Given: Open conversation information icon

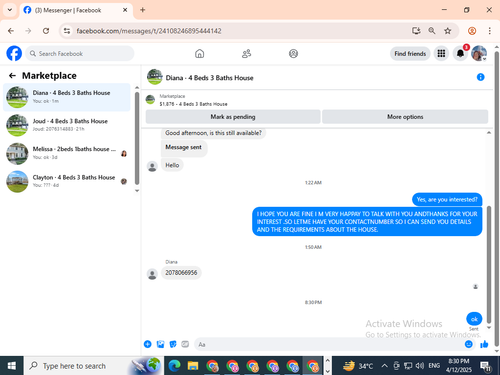Looking at the screenshot, I should coord(480,77).
